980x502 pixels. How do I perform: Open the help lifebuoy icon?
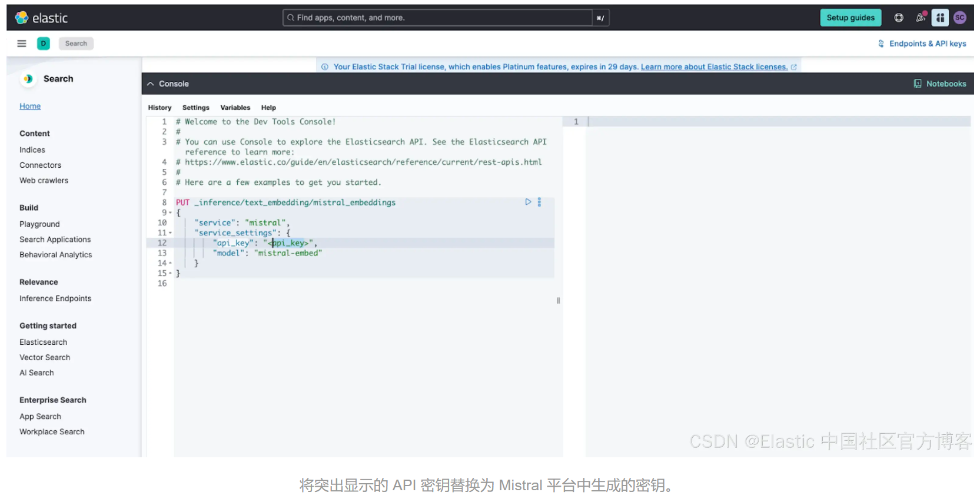(899, 18)
